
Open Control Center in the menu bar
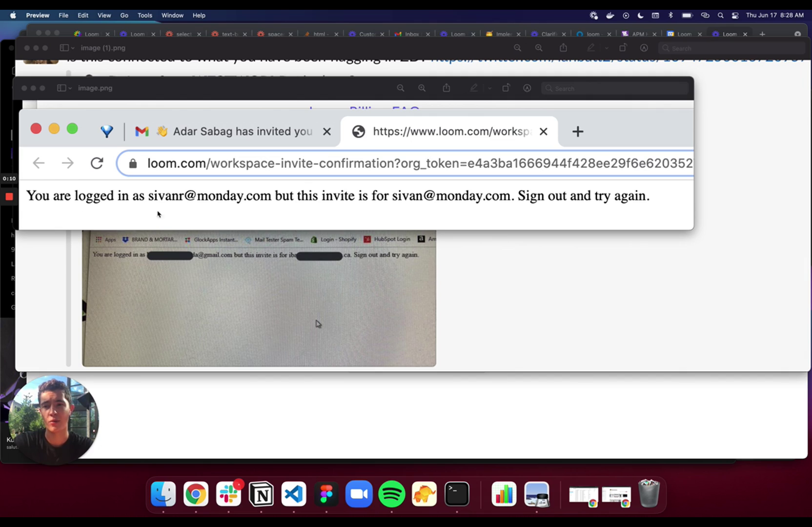pos(735,15)
